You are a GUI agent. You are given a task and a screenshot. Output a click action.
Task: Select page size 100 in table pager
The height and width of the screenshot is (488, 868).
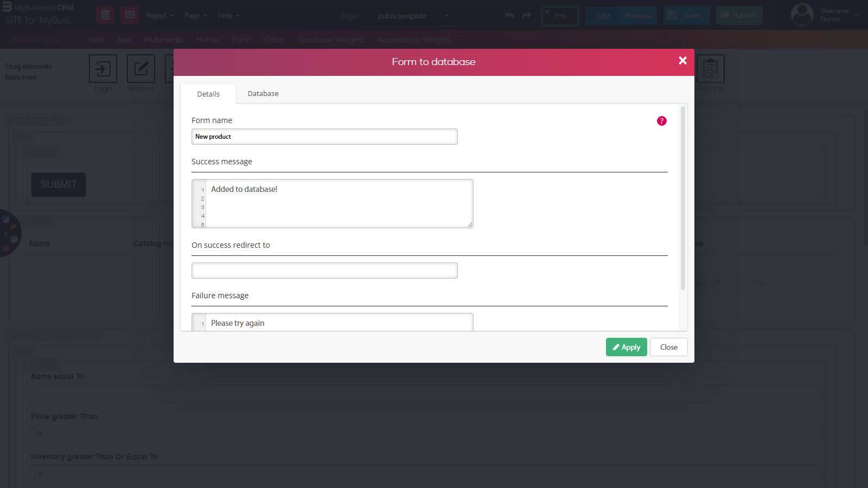[759, 284]
